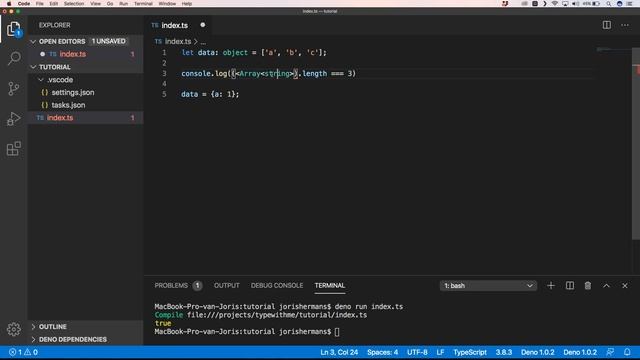Open the editor More Actions ellipsis
Screen dimensions: 640x360
pyautogui.click(x=624, y=25)
